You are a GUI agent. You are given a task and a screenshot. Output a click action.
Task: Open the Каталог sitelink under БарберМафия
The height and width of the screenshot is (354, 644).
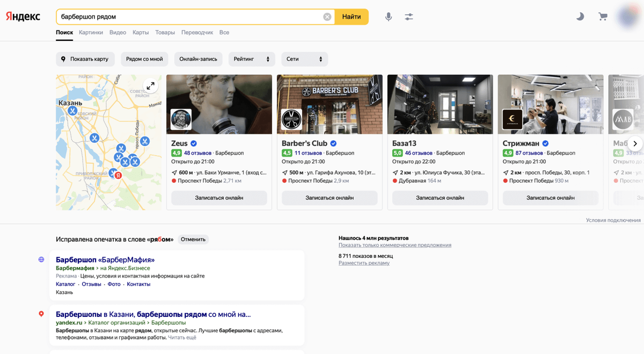point(65,284)
